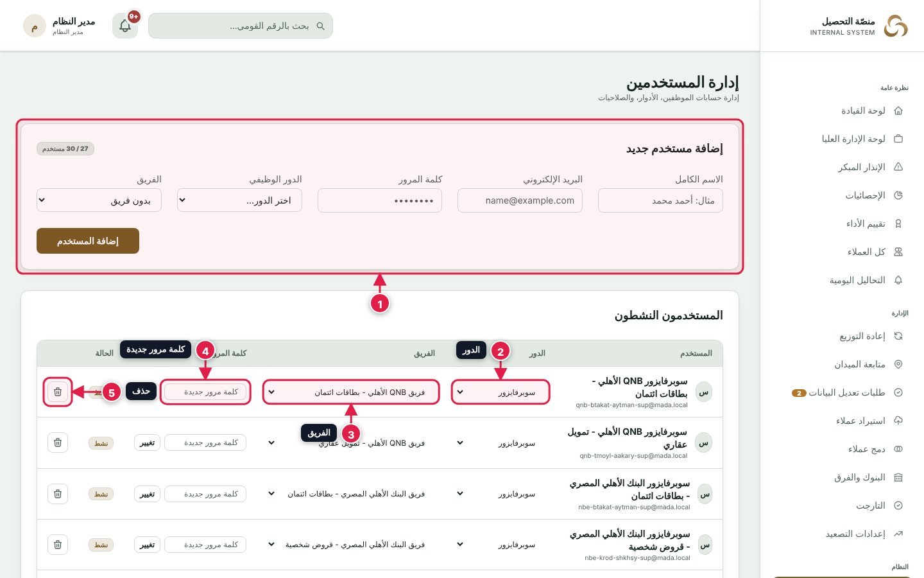Screen dimensions: 924x578
Task: Focus the national ID search box
Action: [241, 26]
